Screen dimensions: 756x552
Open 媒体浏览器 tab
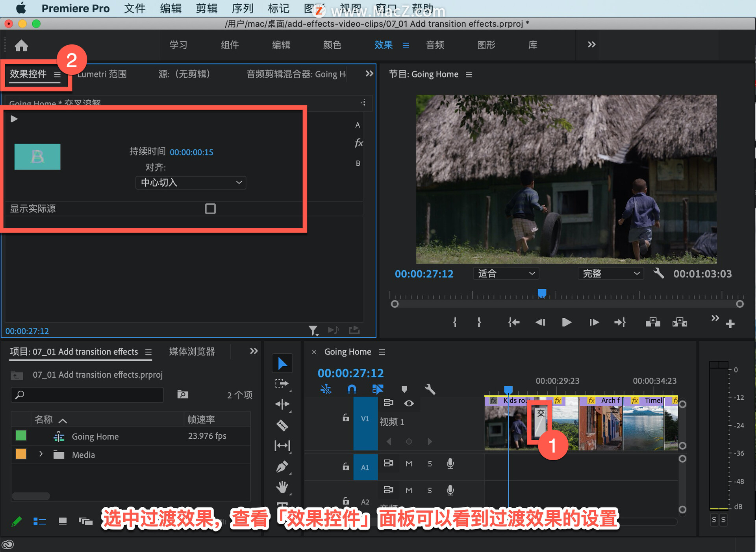pos(192,351)
